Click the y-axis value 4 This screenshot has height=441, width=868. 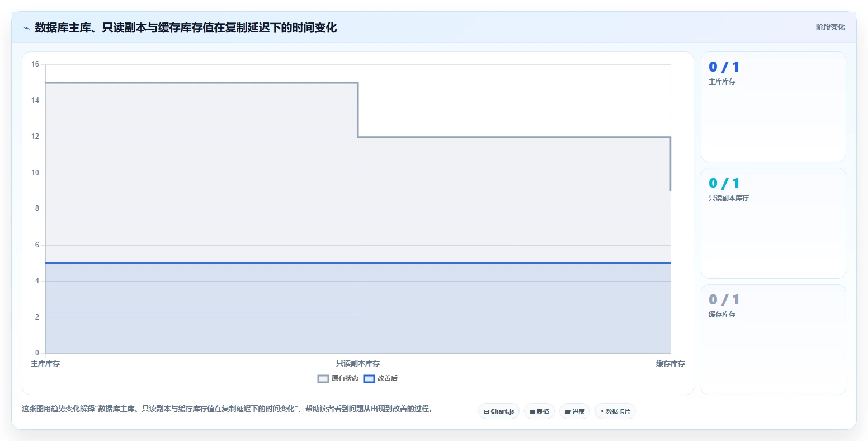[37, 281]
